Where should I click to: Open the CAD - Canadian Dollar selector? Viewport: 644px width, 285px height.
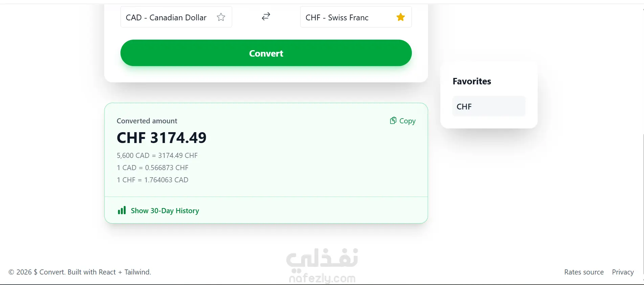coord(166,17)
